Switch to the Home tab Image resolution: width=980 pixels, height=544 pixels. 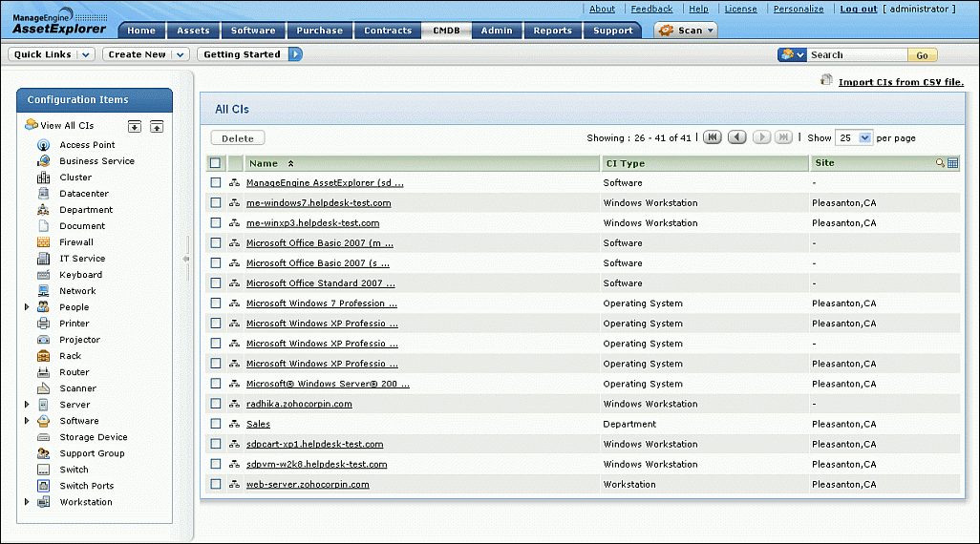141,31
